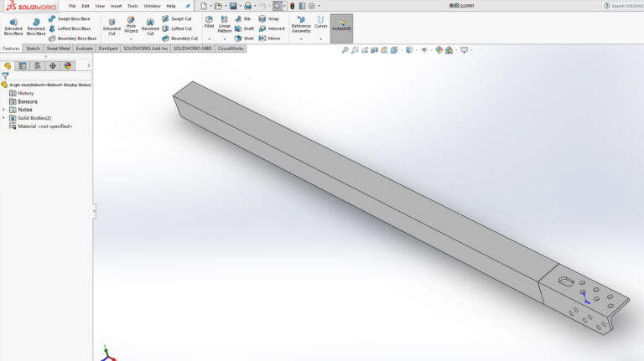Switch to the Sheet Metal tab
644x361 pixels.
coord(59,49)
